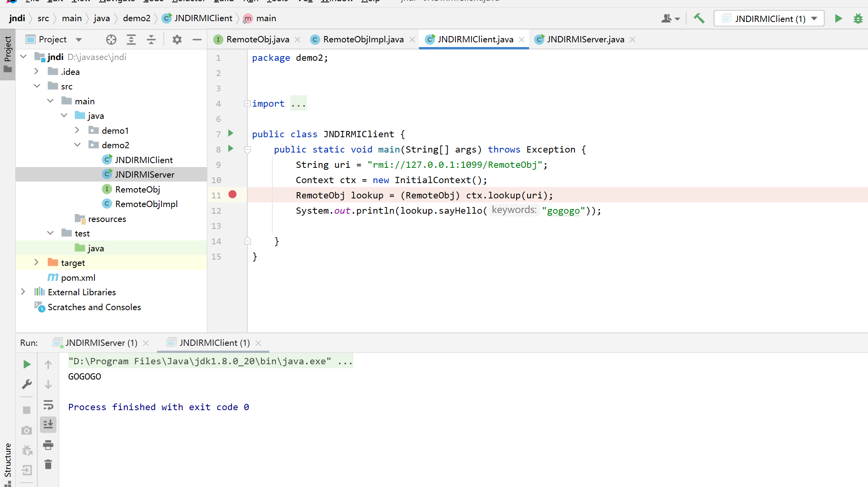Switch to the JNDIRMIServer.java editor tab
Viewport: 868px width, 487px height.
[x=585, y=39]
